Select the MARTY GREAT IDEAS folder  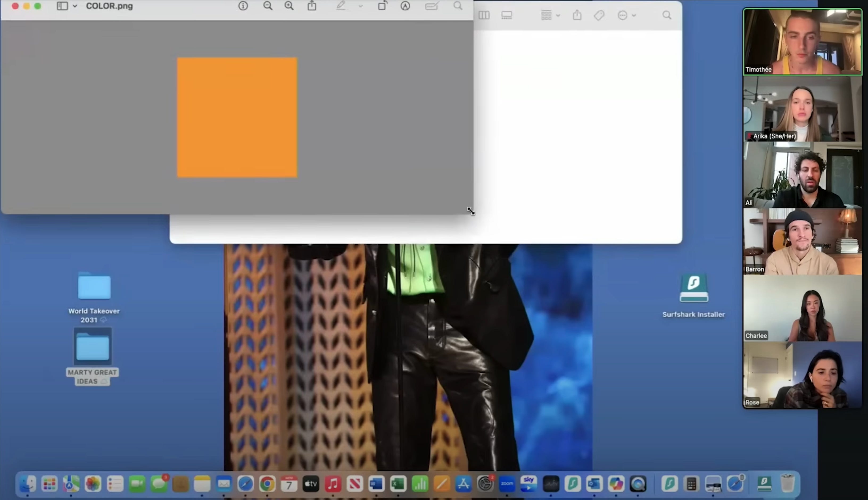tap(93, 347)
